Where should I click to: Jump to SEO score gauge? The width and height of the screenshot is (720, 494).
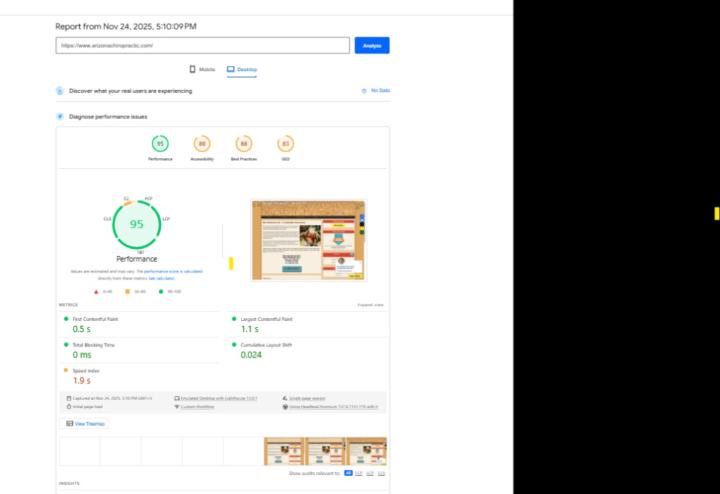point(286,144)
